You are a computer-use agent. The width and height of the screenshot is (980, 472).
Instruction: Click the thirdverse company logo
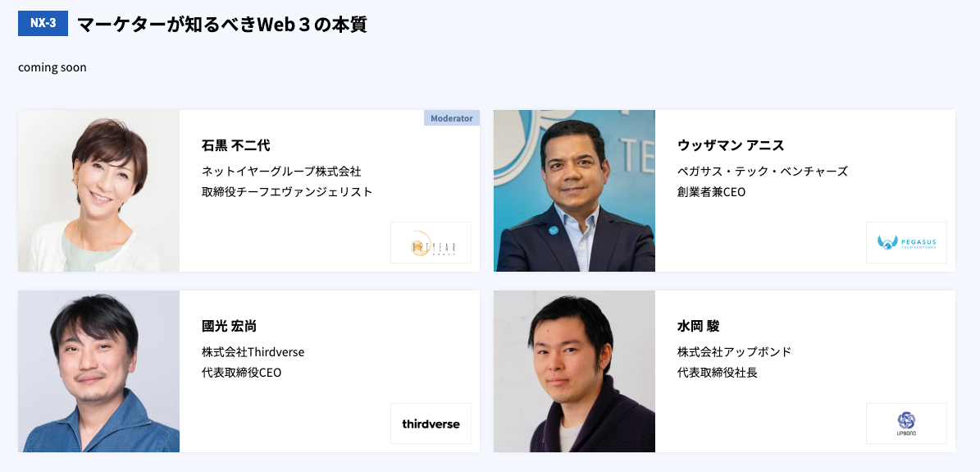pos(431,424)
